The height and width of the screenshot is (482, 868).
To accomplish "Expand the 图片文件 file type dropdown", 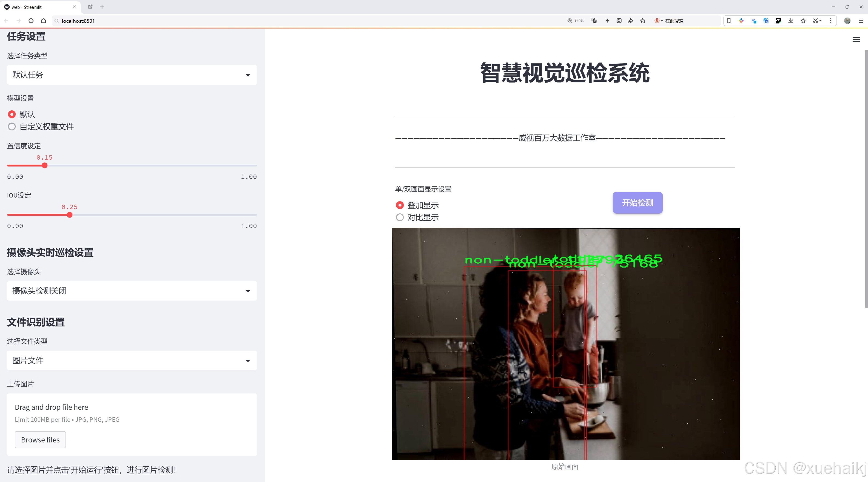I will click(132, 360).
